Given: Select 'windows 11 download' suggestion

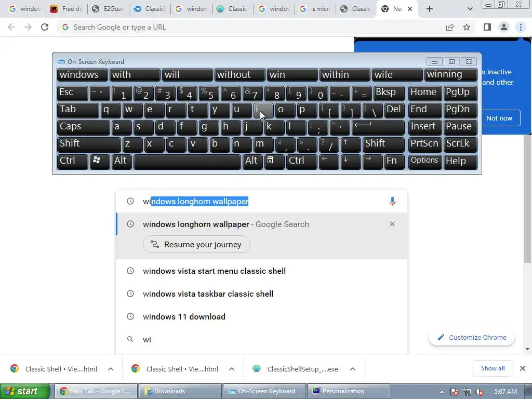Looking at the screenshot, I should [261, 316].
